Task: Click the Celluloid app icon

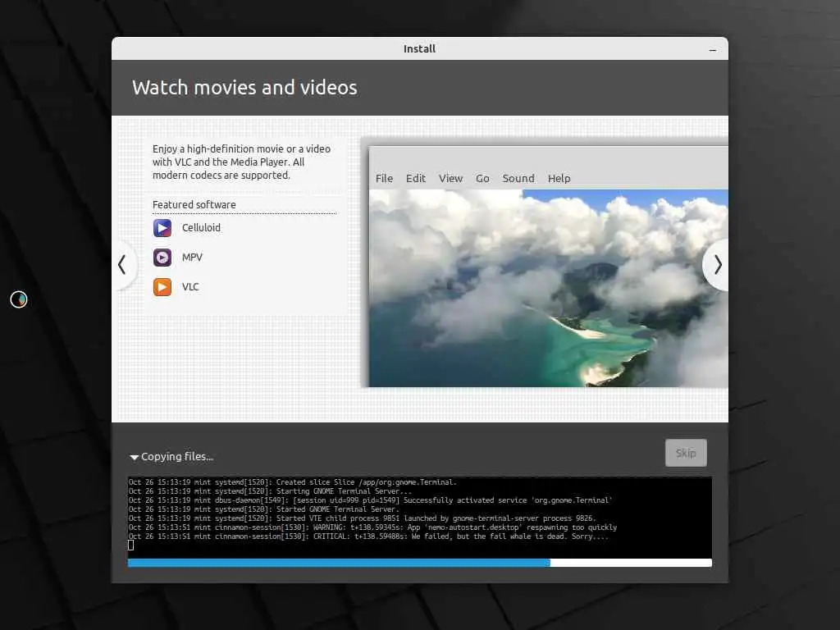Action: pyautogui.click(x=162, y=228)
